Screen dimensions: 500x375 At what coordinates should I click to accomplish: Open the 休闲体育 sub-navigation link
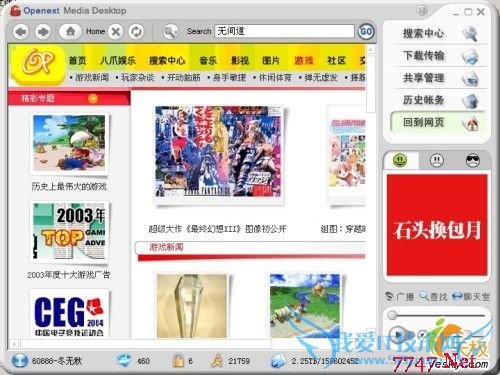pyautogui.click(x=275, y=78)
